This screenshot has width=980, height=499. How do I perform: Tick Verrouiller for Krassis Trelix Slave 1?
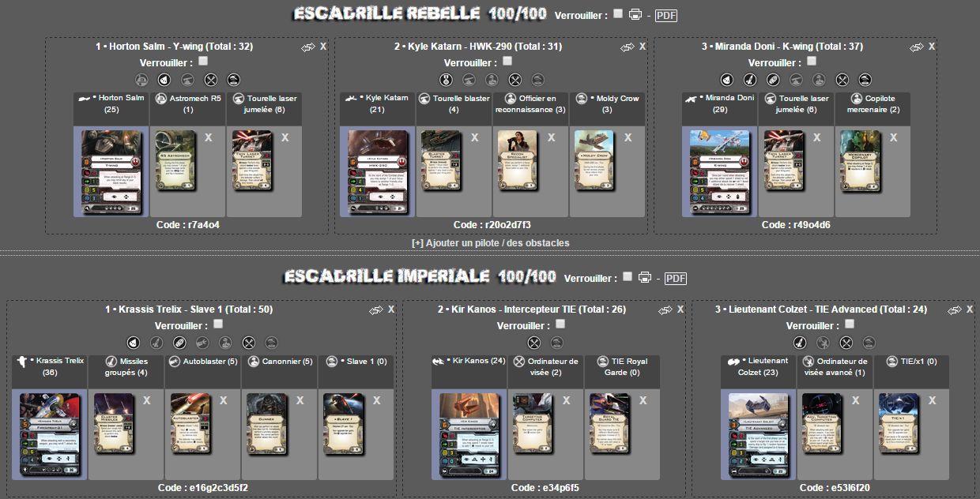pos(218,325)
